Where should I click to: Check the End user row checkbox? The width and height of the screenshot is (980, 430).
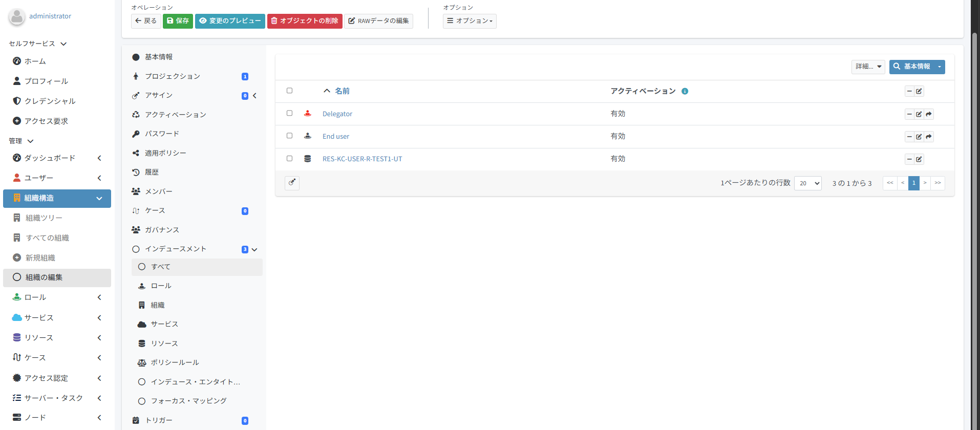tap(289, 136)
